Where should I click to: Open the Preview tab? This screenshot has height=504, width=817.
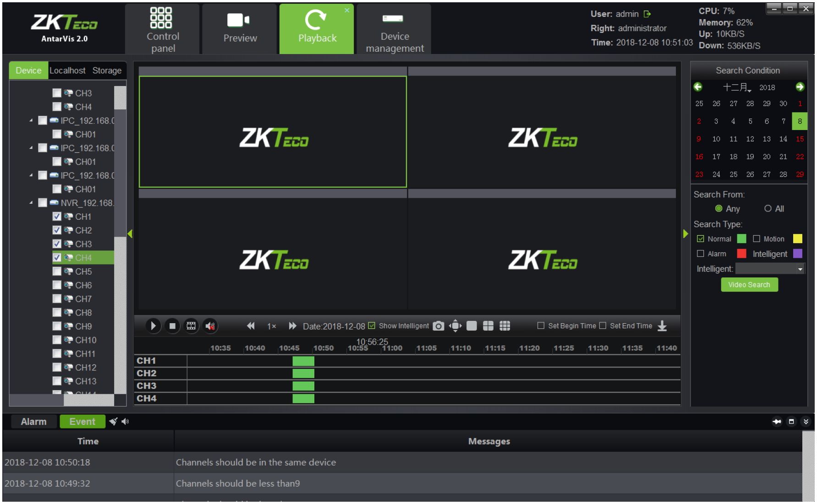click(x=240, y=29)
